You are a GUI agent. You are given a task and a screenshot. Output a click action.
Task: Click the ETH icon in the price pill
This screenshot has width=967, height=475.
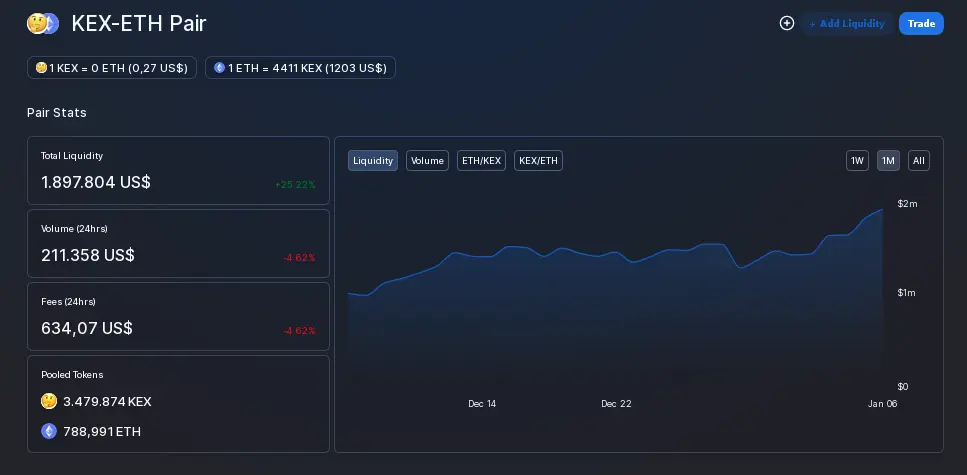220,68
